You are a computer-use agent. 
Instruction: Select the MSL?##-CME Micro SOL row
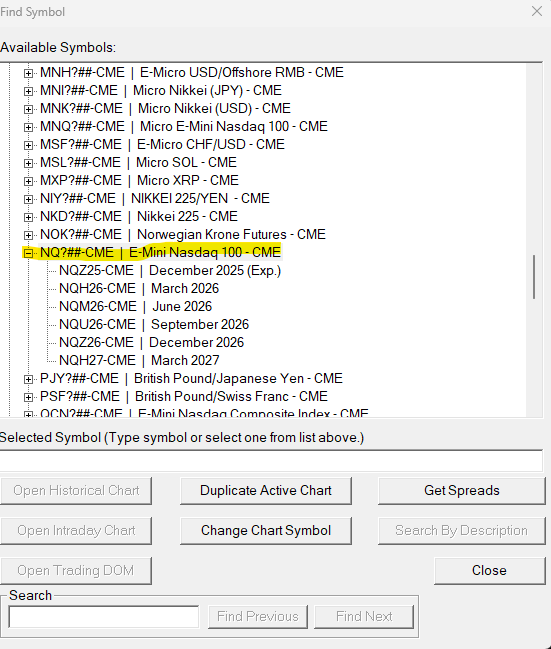(x=138, y=162)
